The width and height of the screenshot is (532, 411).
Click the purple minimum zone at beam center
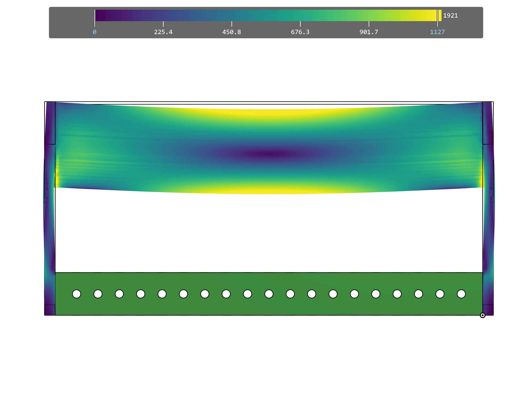coord(268,154)
